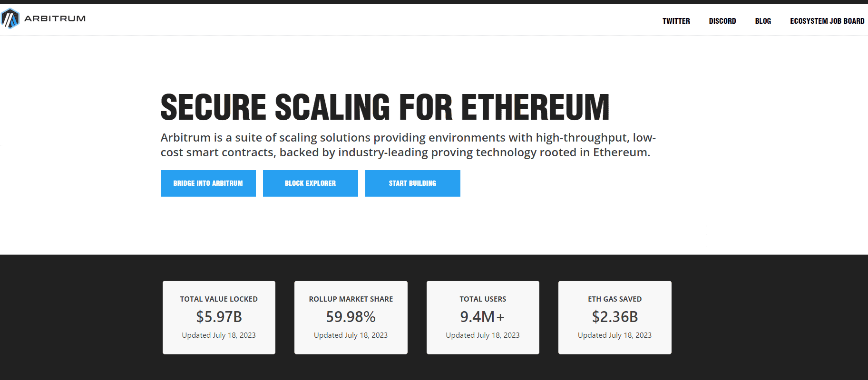Click the $2.36B gas saved figure
Screen dimensions: 868x380
point(615,317)
